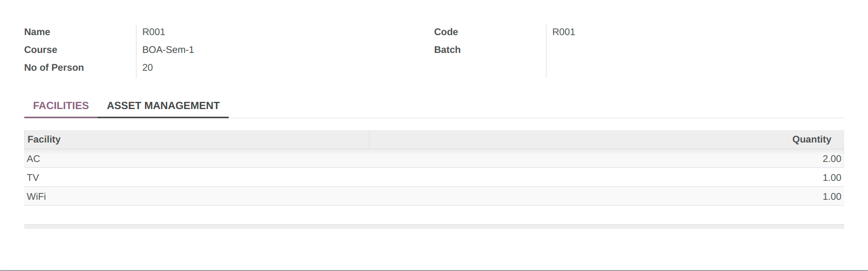Image resolution: width=868 pixels, height=271 pixels.
Task: Sort by the Facility column header
Action: [197, 139]
